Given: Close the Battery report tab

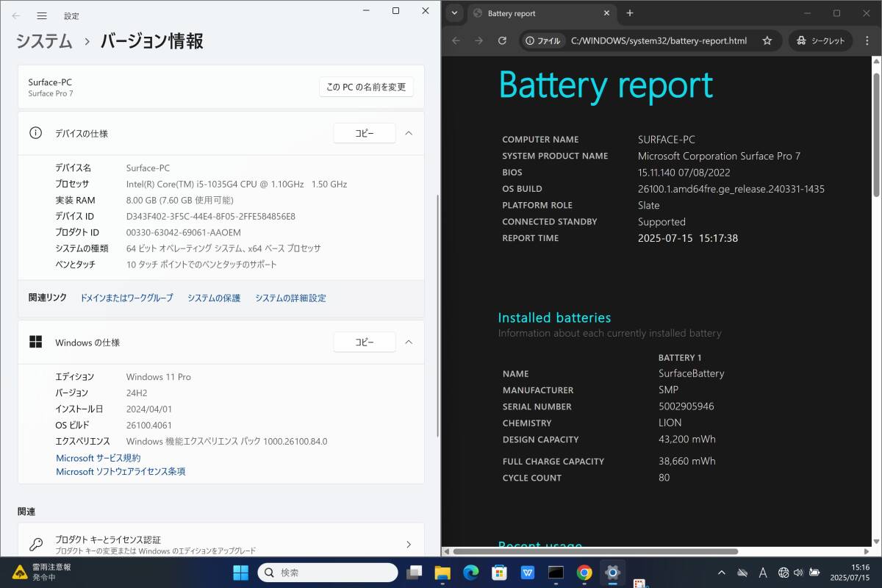Looking at the screenshot, I should click(607, 13).
